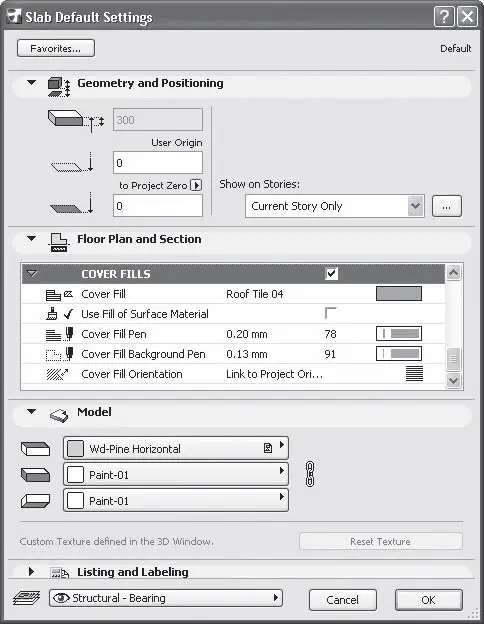Collapse the Geometry and Positioning panel
Screen dimensions: 484x624
31,83
